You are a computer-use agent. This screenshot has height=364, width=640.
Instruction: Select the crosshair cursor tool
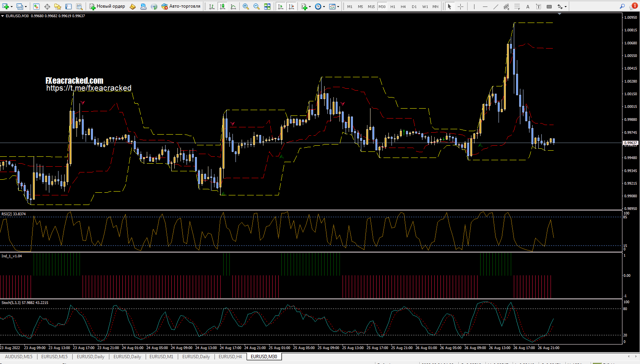tap(460, 6)
